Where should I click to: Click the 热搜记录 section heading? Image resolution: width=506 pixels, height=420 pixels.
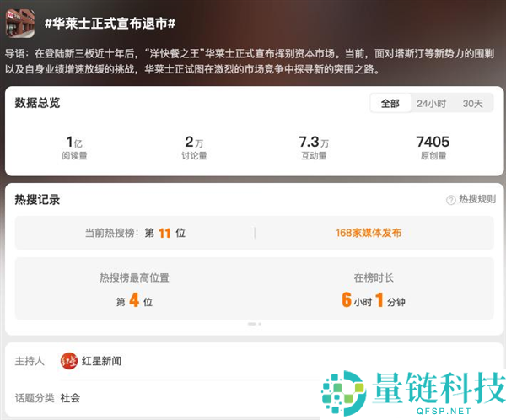click(37, 200)
